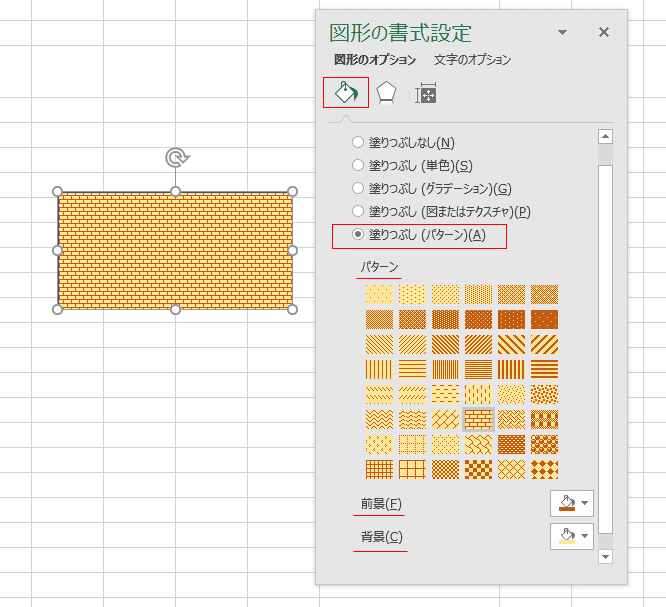Select the horizontal brick pattern swatch

pos(479,419)
